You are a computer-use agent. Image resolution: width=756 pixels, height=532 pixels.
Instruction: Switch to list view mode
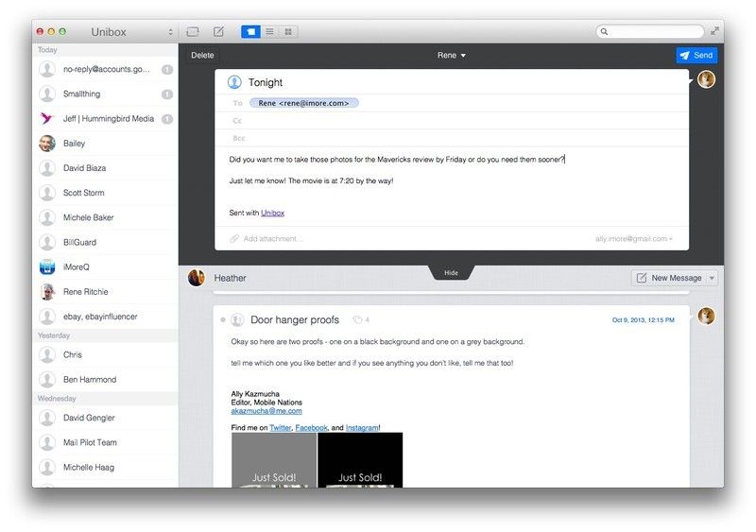(x=269, y=31)
